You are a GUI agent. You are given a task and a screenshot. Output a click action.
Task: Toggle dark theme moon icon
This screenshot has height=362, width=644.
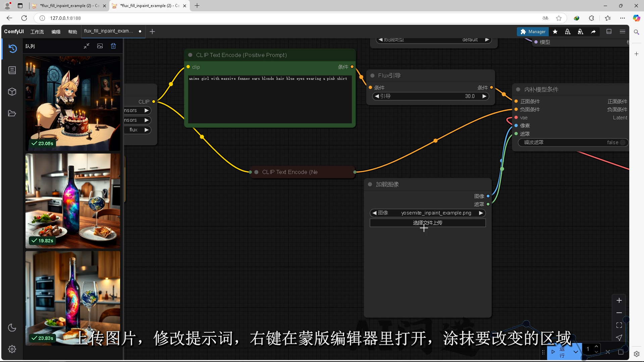[12, 327]
